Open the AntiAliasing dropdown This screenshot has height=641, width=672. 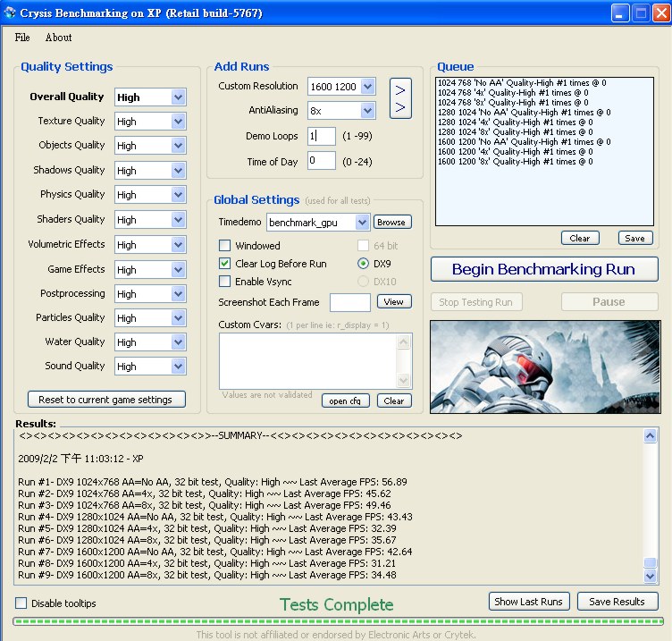tap(367, 111)
